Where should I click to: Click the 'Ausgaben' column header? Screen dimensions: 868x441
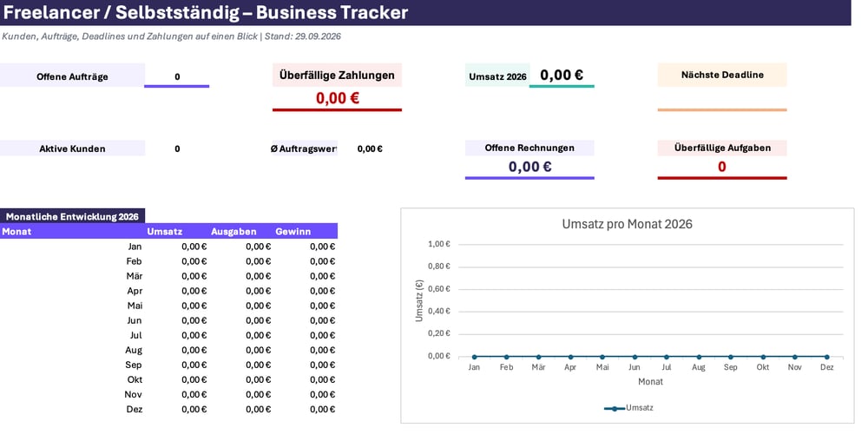point(241,231)
